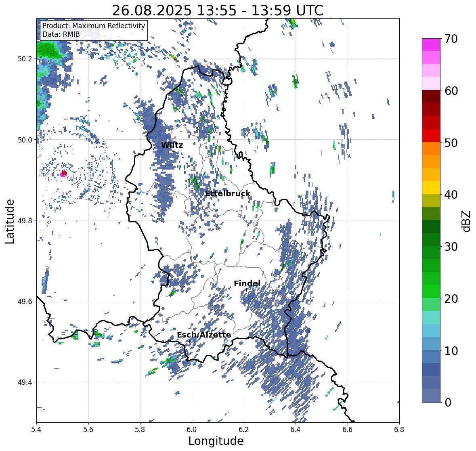Click the plus marker at Esch/Alzette
This screenshot has height=451, width=476.
(x=189, y=342)
